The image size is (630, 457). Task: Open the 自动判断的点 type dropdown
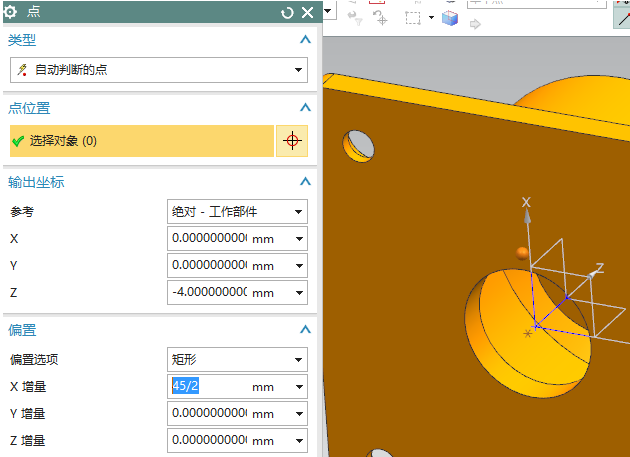point(298,70)
